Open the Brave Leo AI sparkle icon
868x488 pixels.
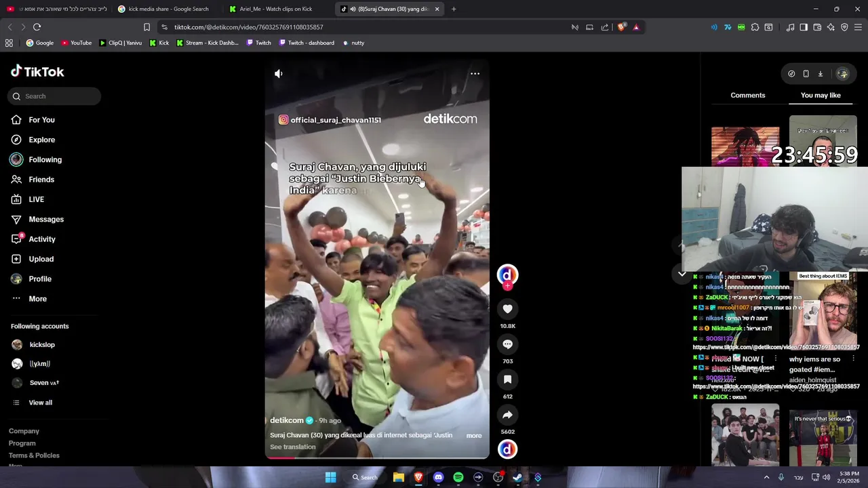[831, 27]
